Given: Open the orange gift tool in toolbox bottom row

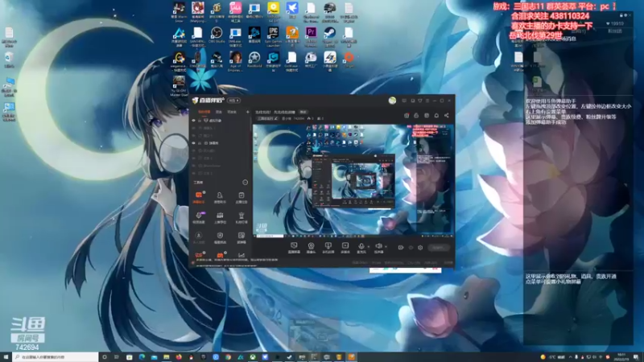Looking at the screenshot, I should pyautogui.click(x=220, y=255).
